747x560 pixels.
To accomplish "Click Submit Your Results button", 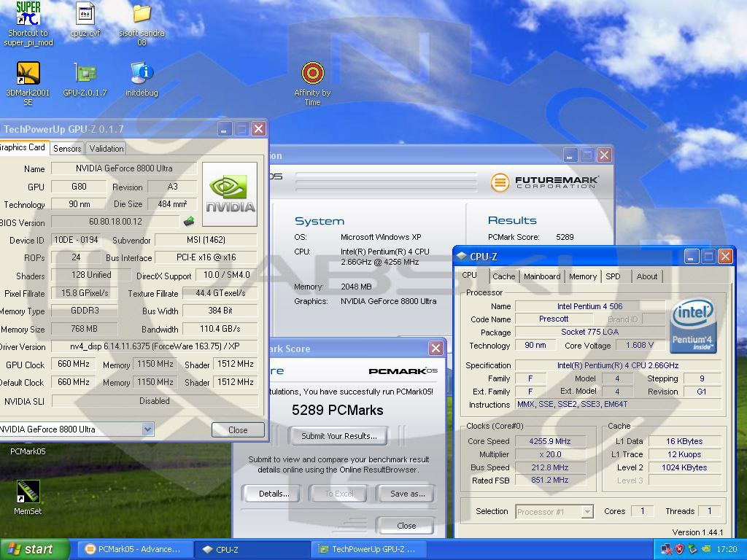I will click(x=338, y=436).
